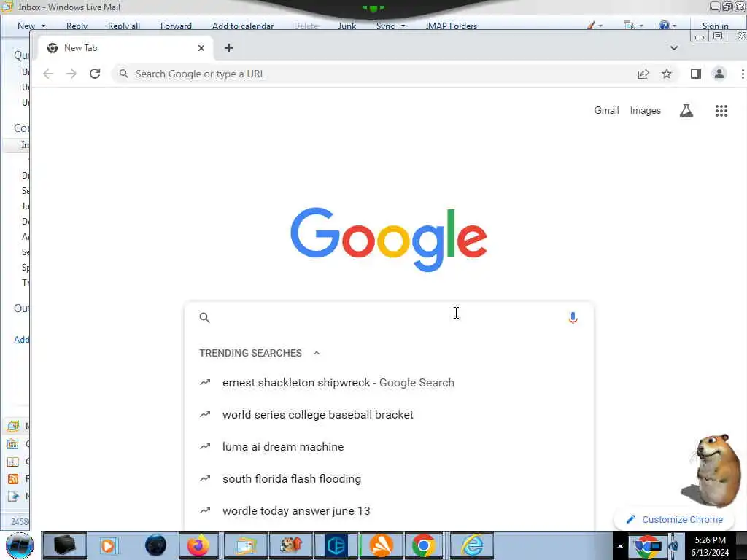Launch Internet Explorer from the taskbar
Screen dimensions: 747x560
pyautogui.click(x=472, y=545)
